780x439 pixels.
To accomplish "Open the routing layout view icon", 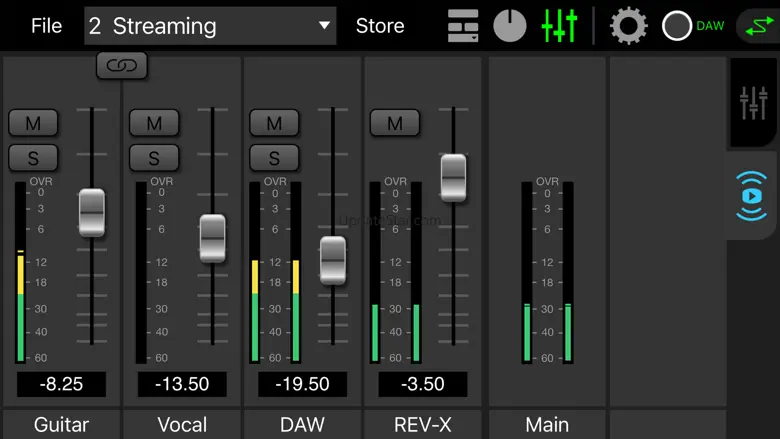I will 463,26.
